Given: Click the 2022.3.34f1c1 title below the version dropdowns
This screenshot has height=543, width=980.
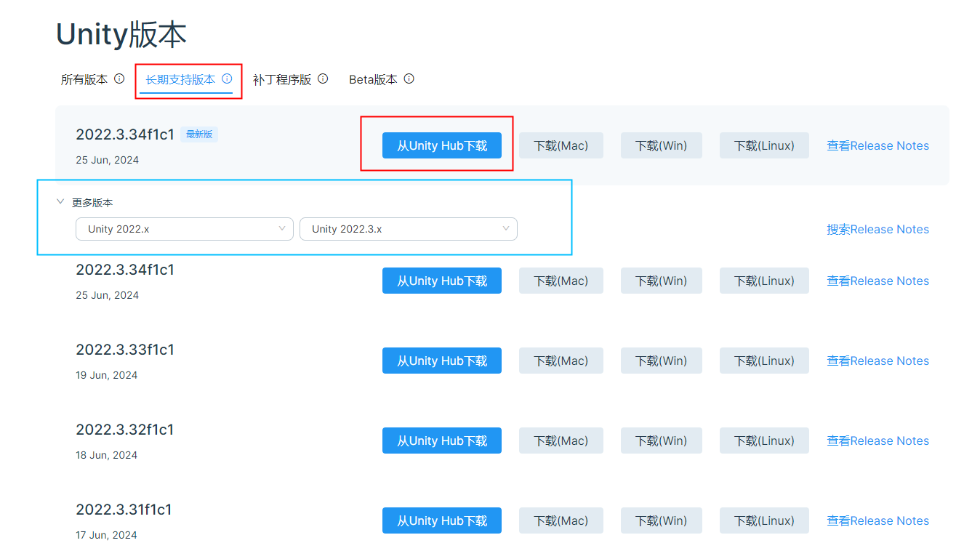Looking at the screenshot, I should [125, 270].
